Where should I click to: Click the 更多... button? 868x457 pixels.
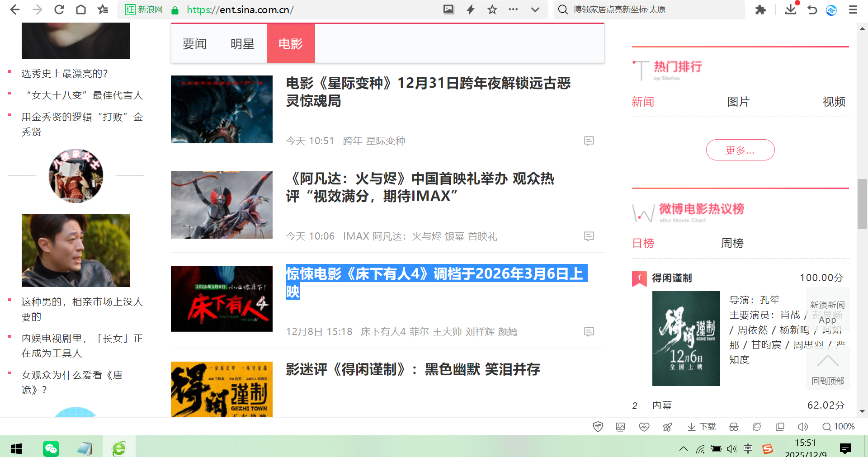pyautogui.click(x=740, y=150)
